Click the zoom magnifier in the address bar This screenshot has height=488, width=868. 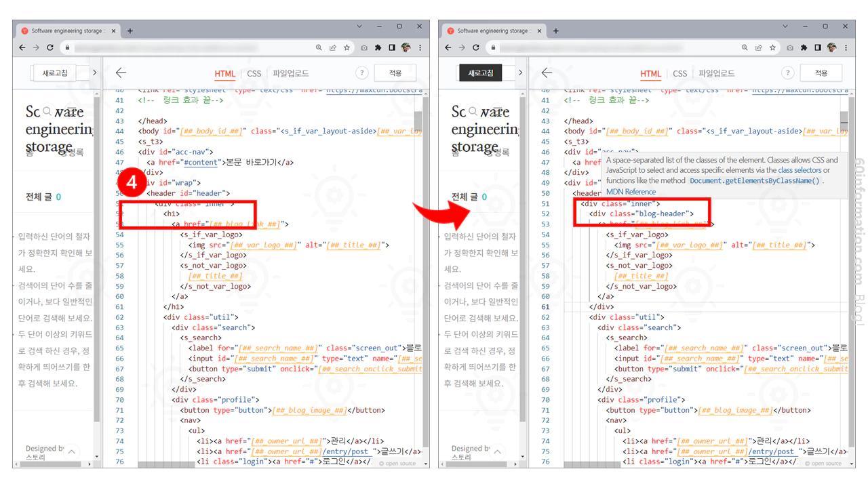click(x=319, y=47)
